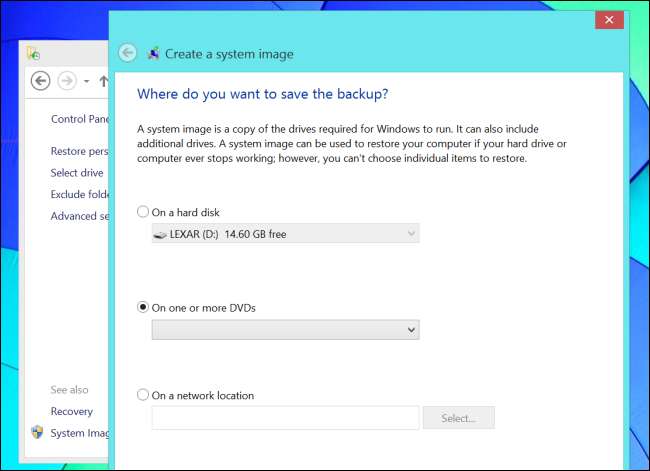
Task: Click the File History window title icon
Action: [x=33, y=53]
